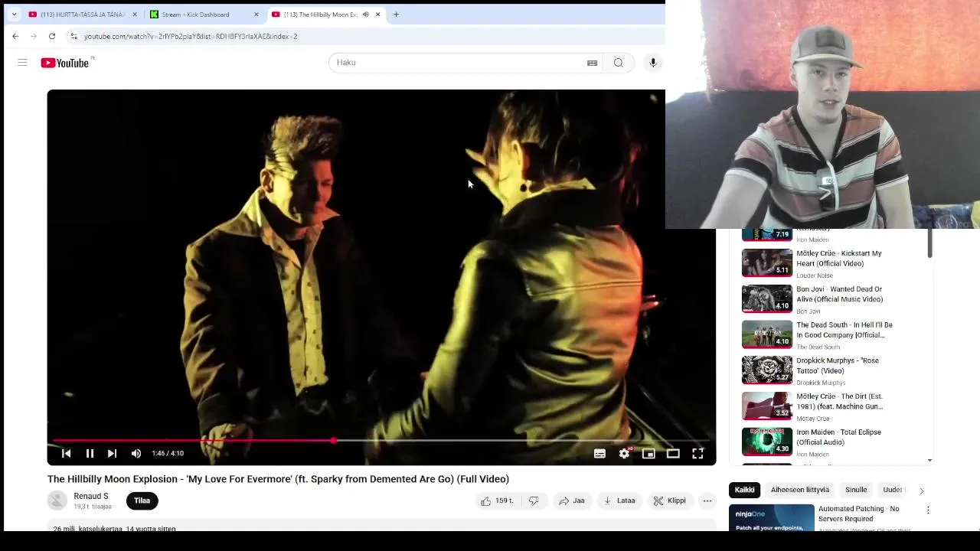Open the Automated Patching ad title
980x551 pixels.
coord(859,514)
